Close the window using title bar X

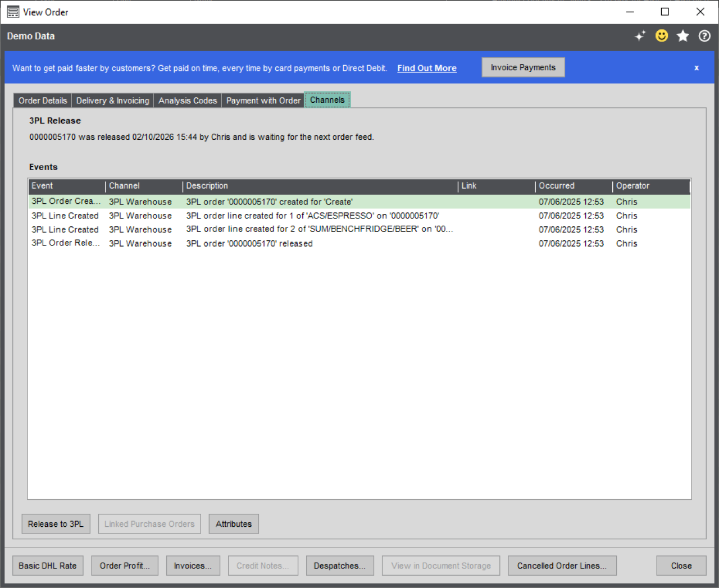pyautogui.click(x=700, y=12)
